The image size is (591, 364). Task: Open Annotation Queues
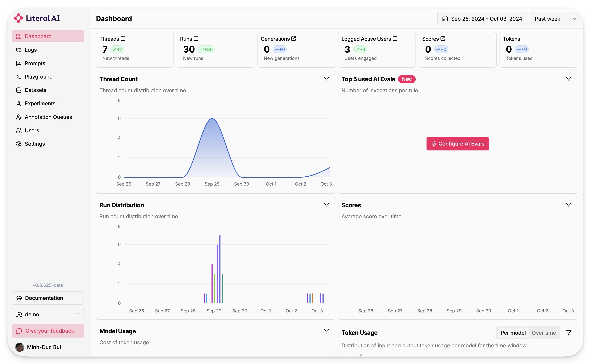point(48,117)
